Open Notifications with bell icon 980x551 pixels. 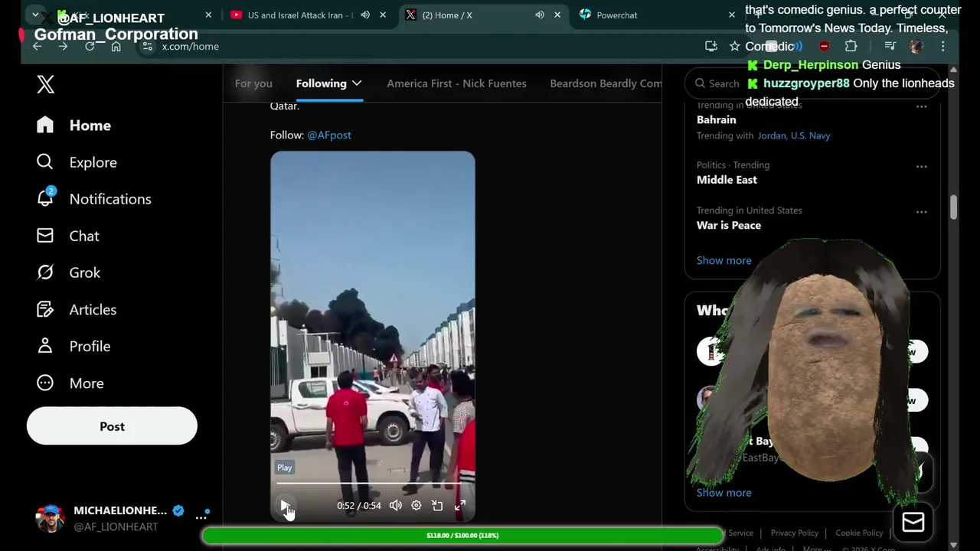click(x=94, y=199)
